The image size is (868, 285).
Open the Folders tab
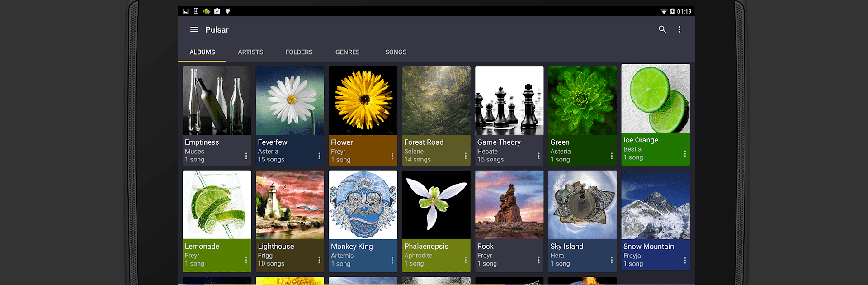point(299,52)
